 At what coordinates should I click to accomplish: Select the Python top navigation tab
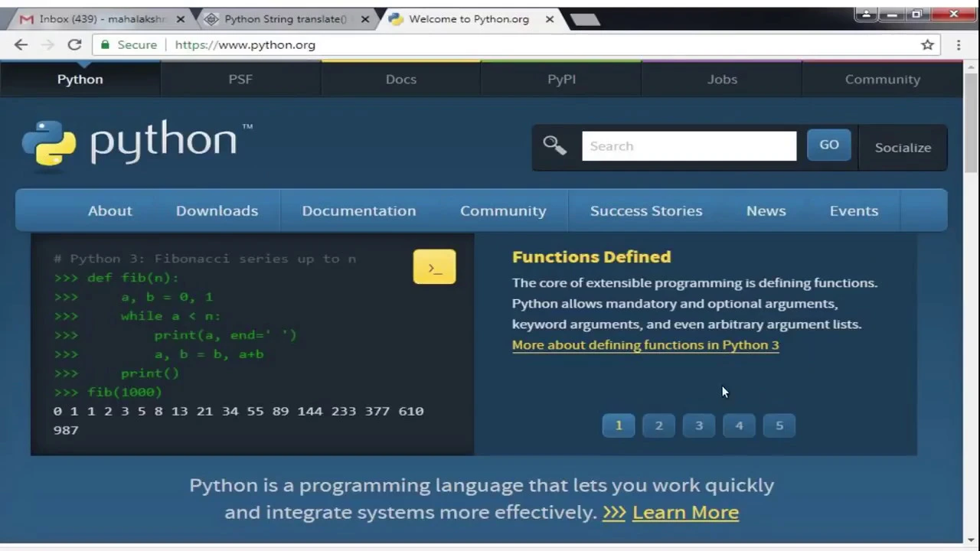click(80, 79)
